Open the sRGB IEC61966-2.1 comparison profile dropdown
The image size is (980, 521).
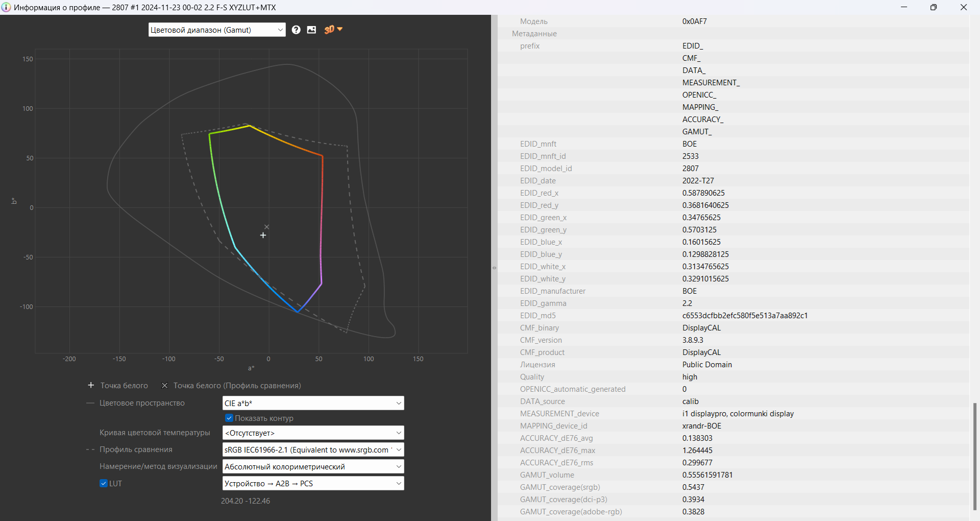[313, 449]
